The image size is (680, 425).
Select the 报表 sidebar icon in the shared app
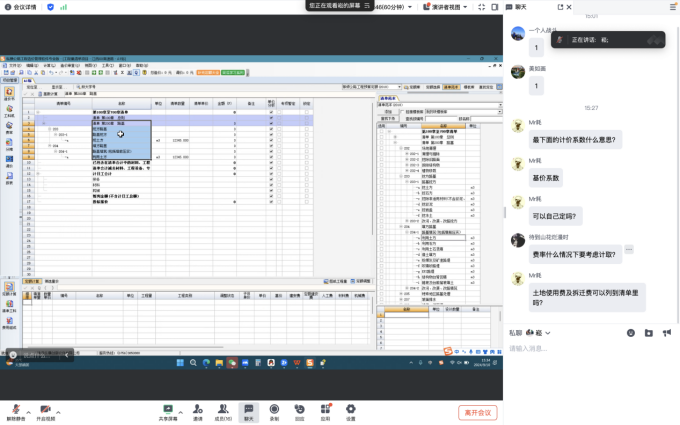click(10, 178)
